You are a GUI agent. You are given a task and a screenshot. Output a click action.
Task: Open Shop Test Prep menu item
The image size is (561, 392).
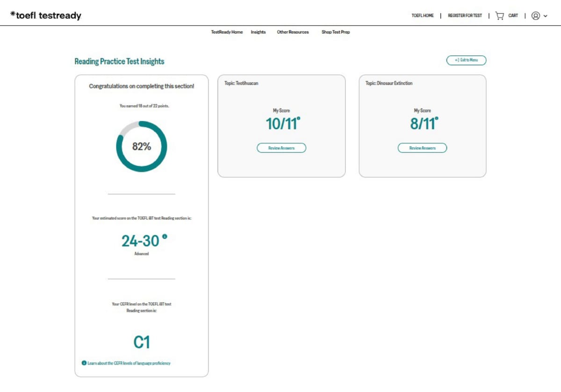tap(336, 32)
